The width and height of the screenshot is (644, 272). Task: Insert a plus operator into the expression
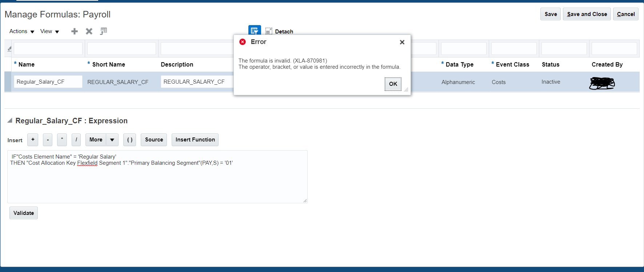[33, 140]
